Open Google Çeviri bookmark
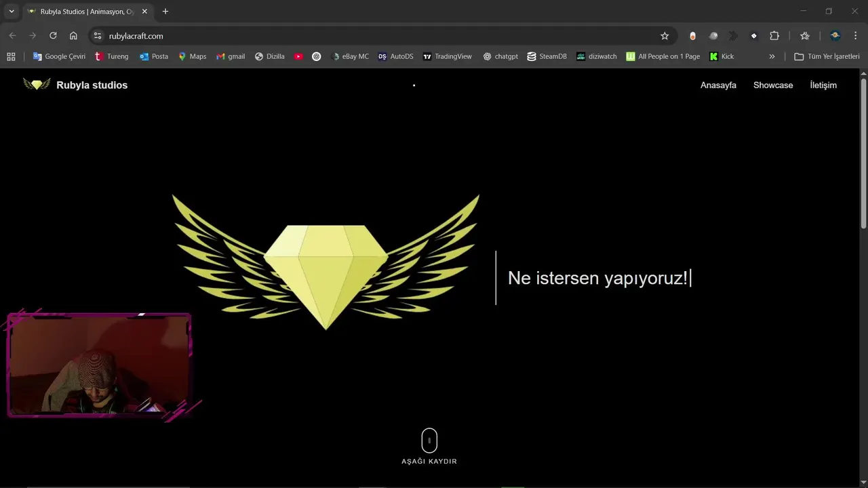The image size is (868, 488). tap(59, 56)
